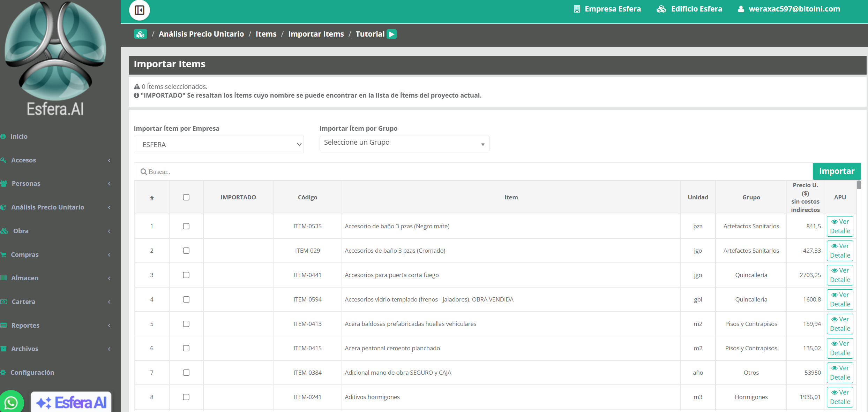View Ver Detalle for ITEM-029

[840, 251]
